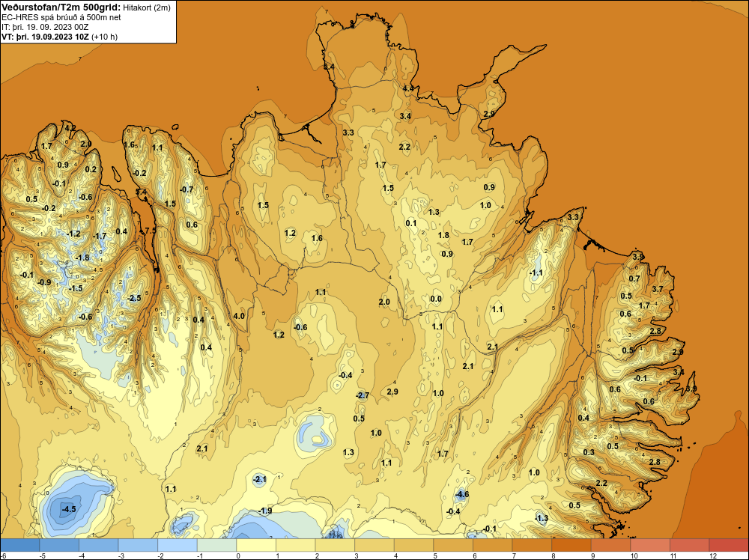Click the legend swatch between 6 and 7
Image resolution: width=749 pixels, height=560 pixels.
point(493,545)
